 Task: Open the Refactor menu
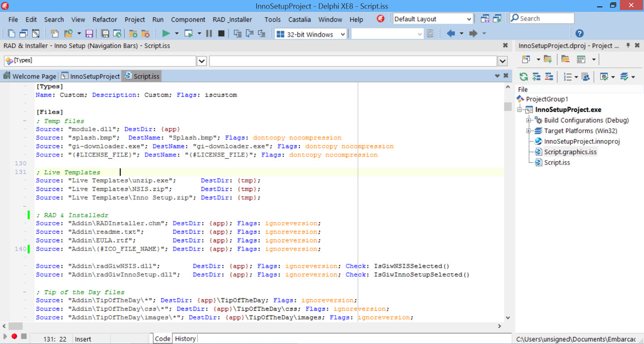point(105,19)
